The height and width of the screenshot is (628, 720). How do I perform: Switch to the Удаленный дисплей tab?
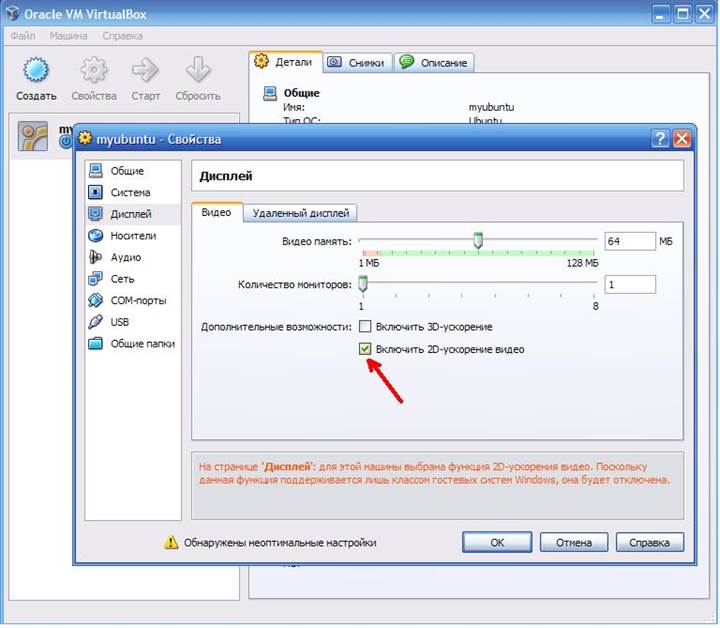pos(300,213)
